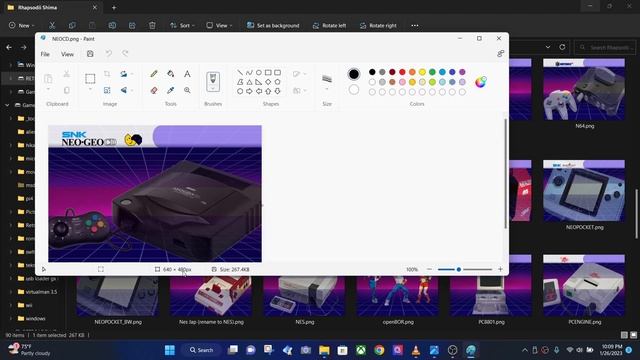Select the Eraser tool

pyautogui.click(x=154, y=90)
